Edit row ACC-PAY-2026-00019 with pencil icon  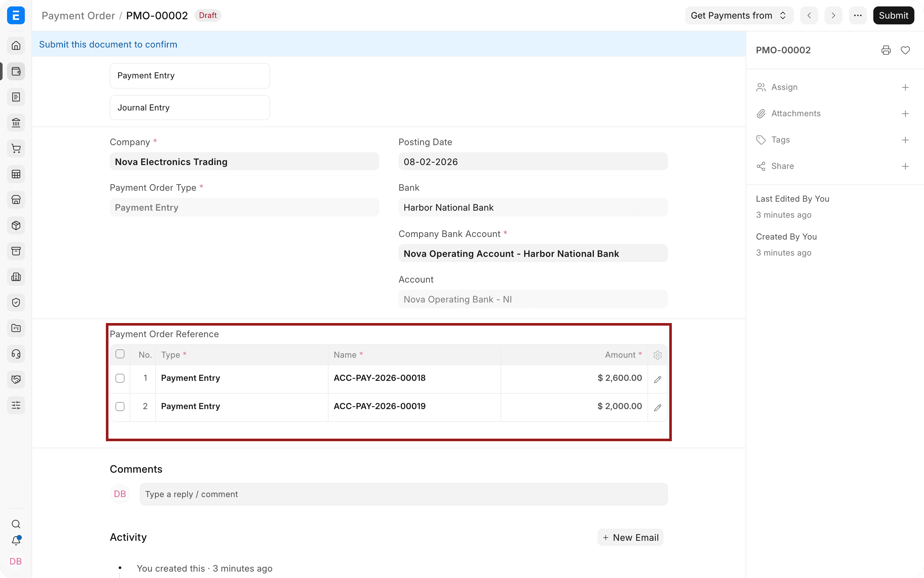[657, 407]
